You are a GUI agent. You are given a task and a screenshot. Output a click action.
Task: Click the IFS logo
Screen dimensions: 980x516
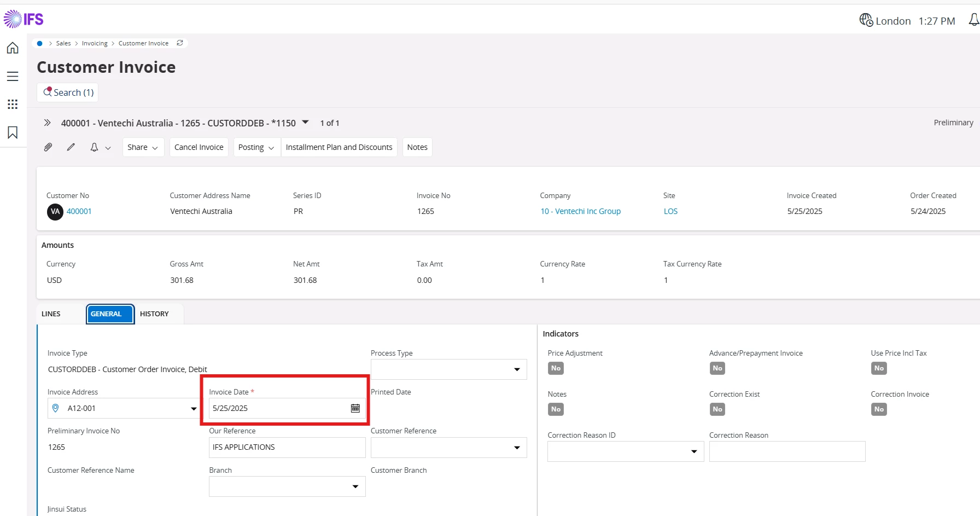[x=24, y=20]
